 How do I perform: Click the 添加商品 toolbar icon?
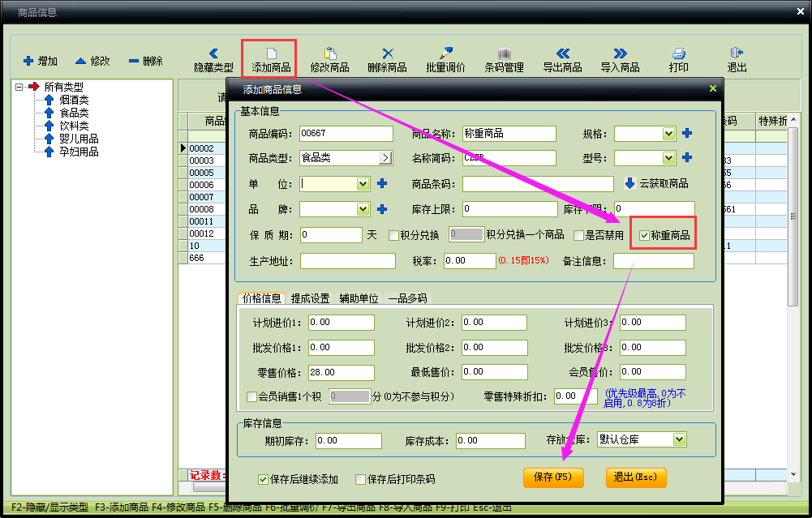(272, 54)
